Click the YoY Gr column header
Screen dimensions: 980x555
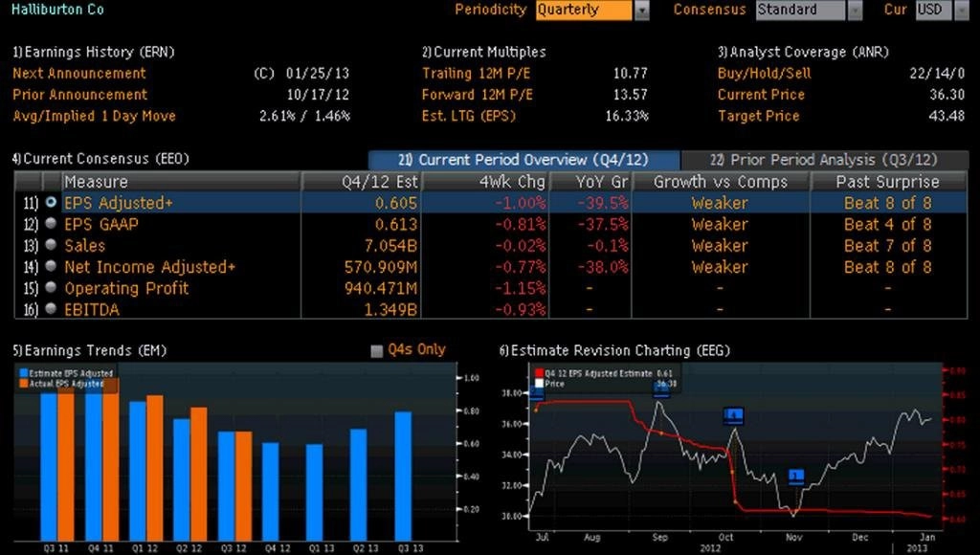[590, 182]
